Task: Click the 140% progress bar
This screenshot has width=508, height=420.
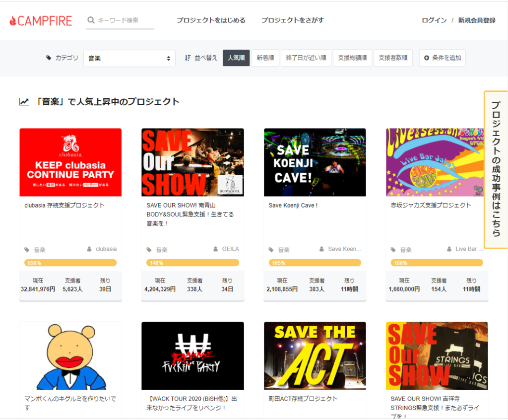Action: click(193, 263)
